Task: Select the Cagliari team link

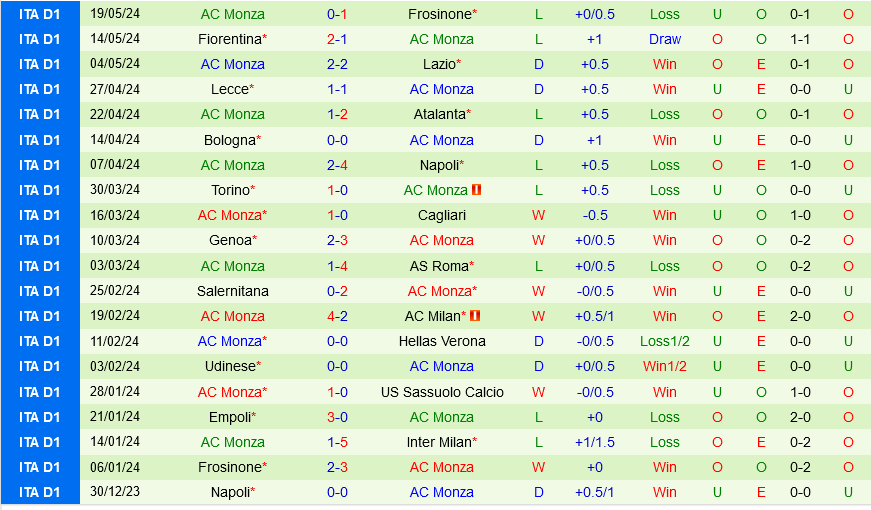Action: click(441, 215)
